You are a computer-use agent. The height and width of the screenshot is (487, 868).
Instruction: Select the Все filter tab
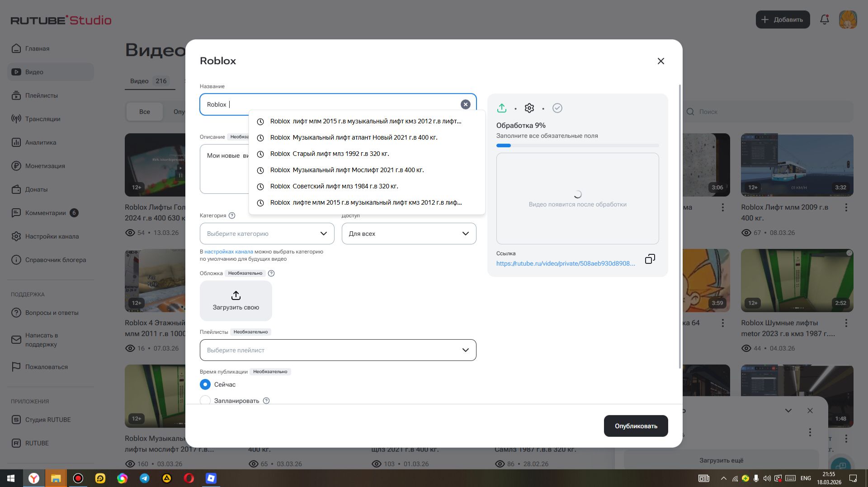pyautogui.click(x=145, y=112)
